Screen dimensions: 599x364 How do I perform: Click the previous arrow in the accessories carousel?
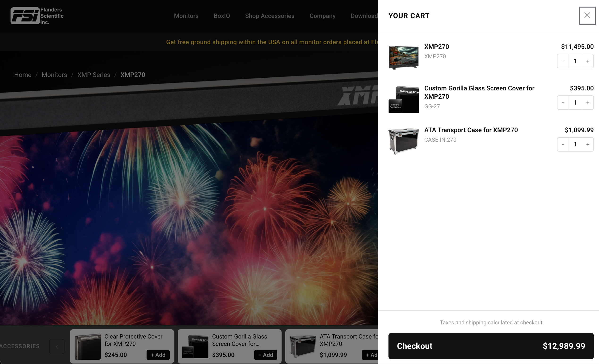point(57,347)
